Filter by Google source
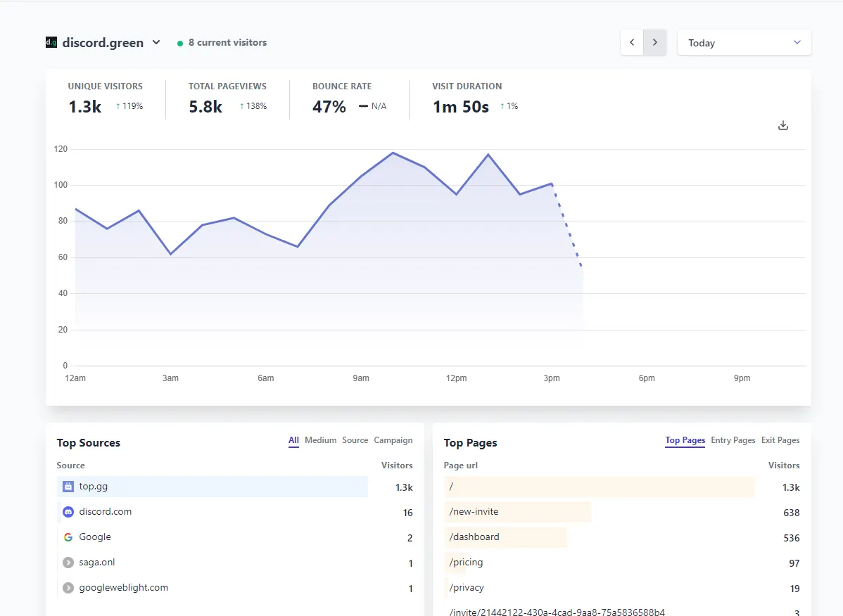Image resolution: width=843 pixels, height=616 pixels. (94, 537)
